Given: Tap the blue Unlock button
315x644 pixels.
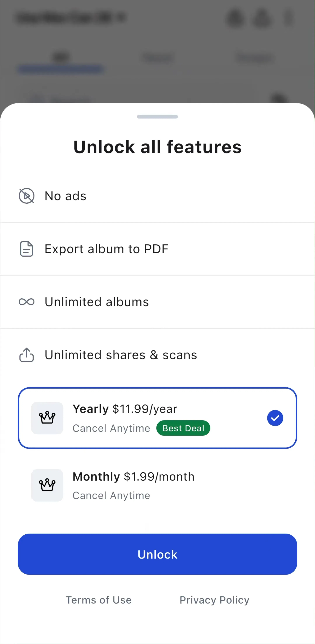Looking at the screenshot, I should [x=157, y=555].
